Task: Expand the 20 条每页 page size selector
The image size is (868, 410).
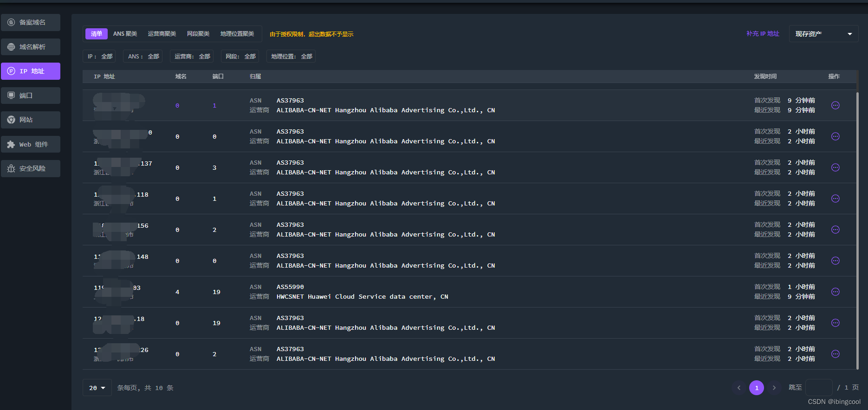Action: [x=97, y=388]
